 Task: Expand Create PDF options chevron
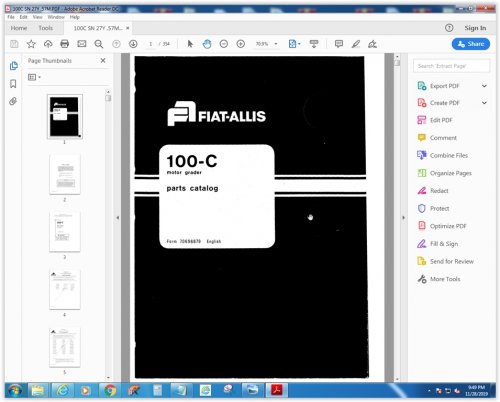click(484, 103)
